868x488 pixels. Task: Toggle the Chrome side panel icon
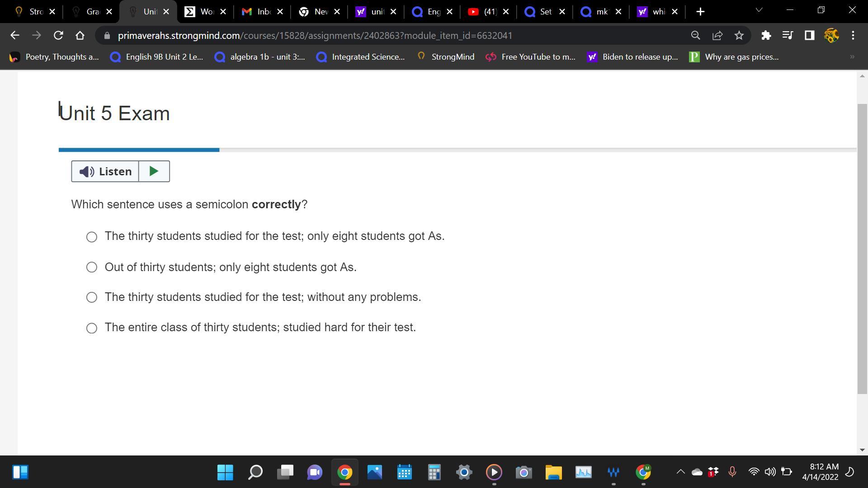[x=809, y=35]
